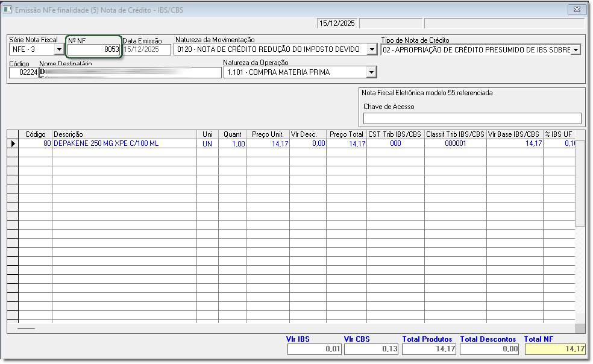Click the Uni column header
Viewport: 593px width, 364px height.
tap(207, 134)
